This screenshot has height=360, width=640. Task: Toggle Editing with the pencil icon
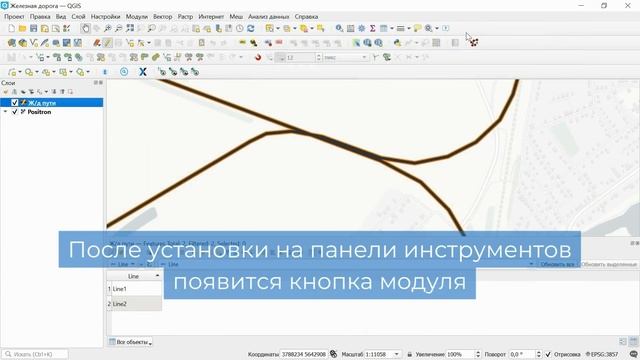[x=107, y=42]
